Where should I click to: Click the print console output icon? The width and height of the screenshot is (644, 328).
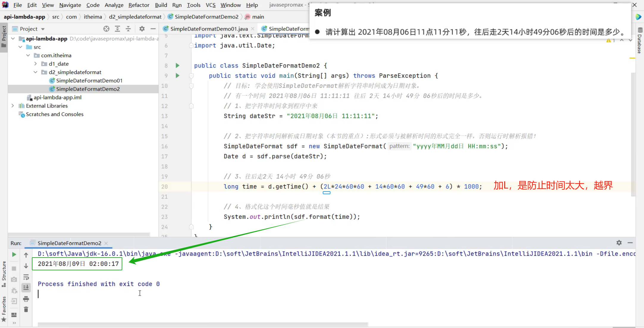coord(26,299)
